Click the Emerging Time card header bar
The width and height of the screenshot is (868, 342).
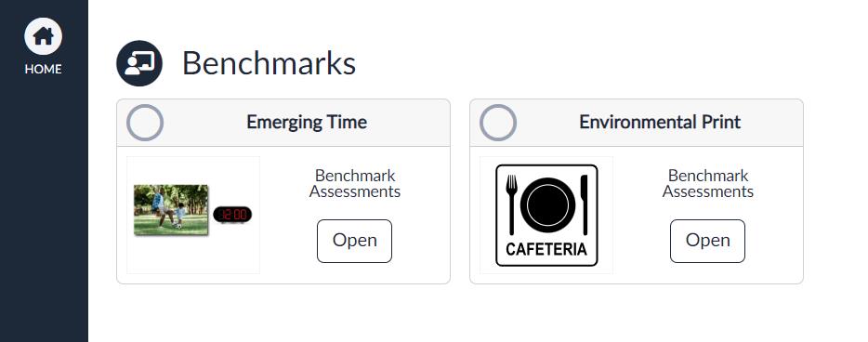tap(283, 123)
